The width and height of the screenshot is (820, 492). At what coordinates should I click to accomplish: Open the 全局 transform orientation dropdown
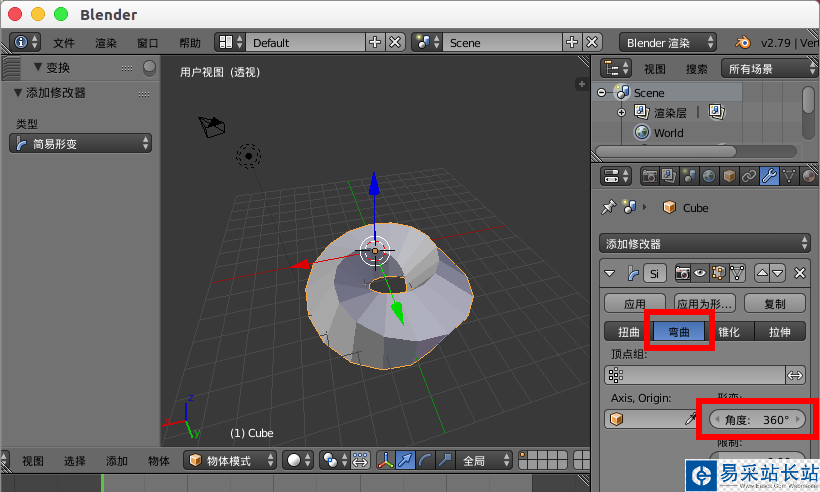pyautogui.click(x=485, y=460)
